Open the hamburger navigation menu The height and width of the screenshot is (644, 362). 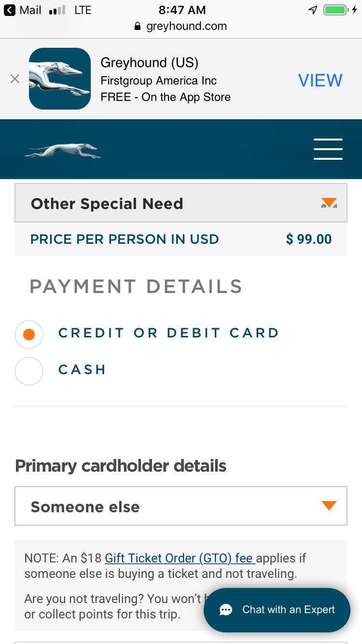point(328,149)
